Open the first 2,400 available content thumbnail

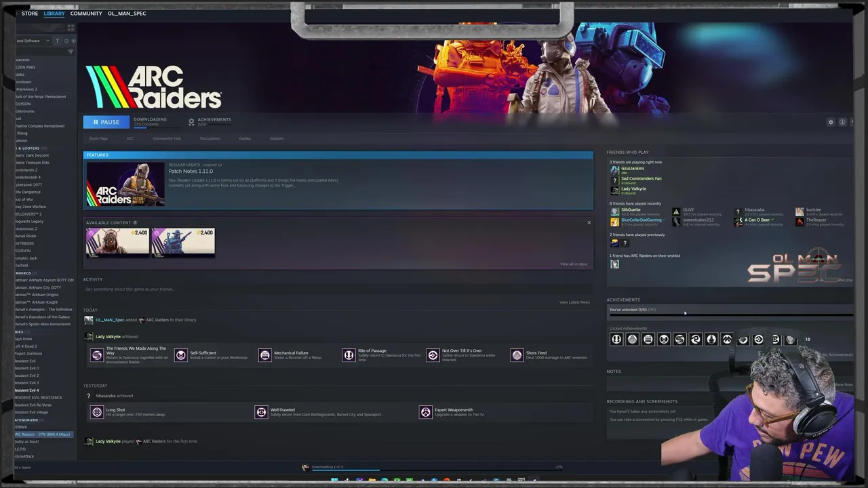tap(117, 242)
